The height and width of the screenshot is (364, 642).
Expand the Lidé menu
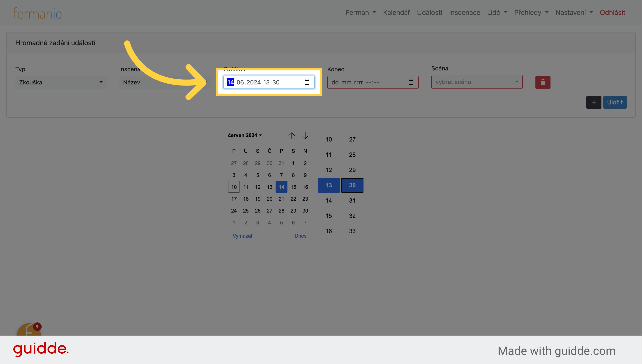(497, 13)
